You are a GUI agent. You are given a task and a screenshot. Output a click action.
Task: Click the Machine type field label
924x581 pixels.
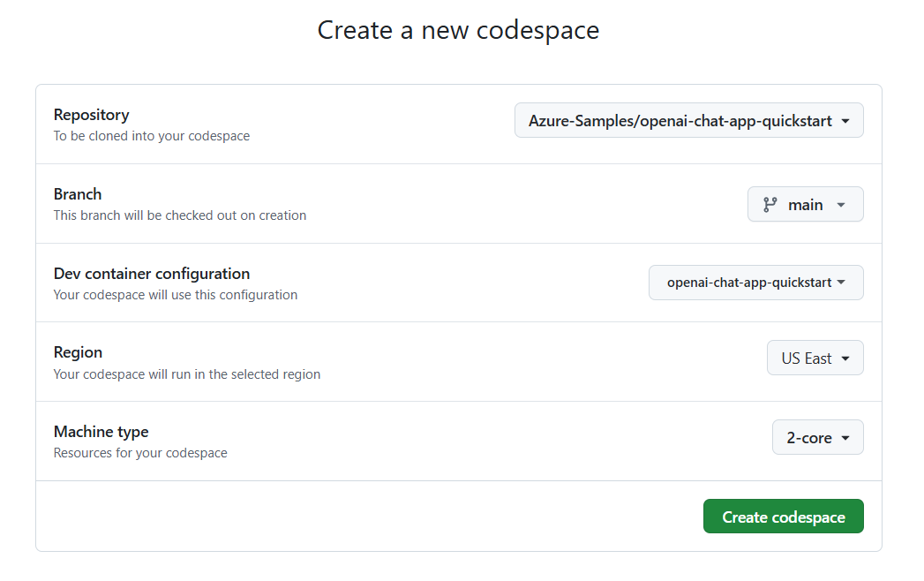pyautogui.click(x=101, y=432)
